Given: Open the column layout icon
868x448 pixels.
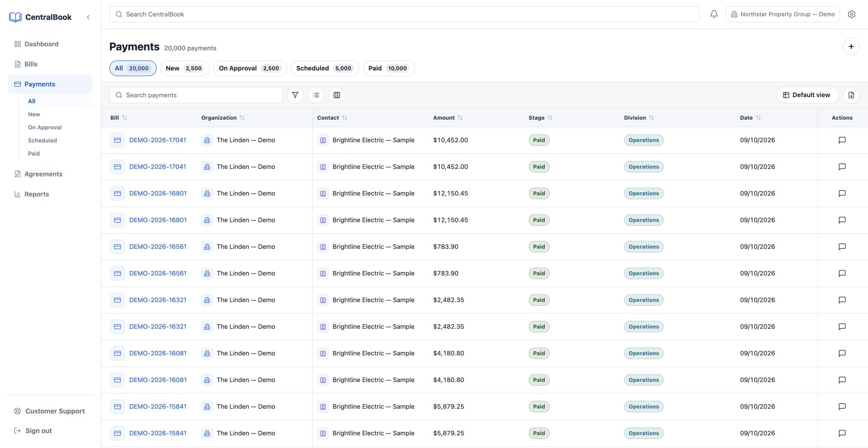Looking at the screenshot, I should pos(337,95).
